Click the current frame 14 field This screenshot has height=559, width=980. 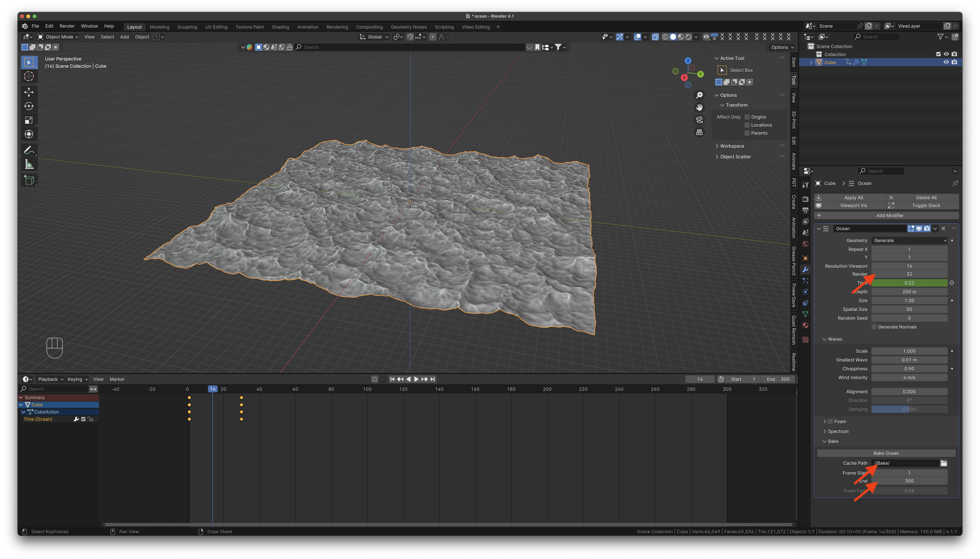pos(700,379)
